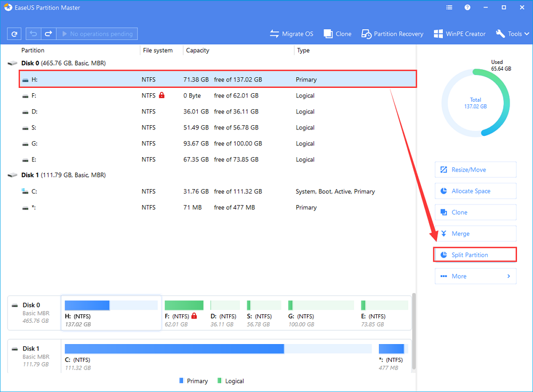The height and width of the screenshot is (392, 533).
Task: Click the S: (NTFS) block in disk map
Action: [x=264, y=313]
